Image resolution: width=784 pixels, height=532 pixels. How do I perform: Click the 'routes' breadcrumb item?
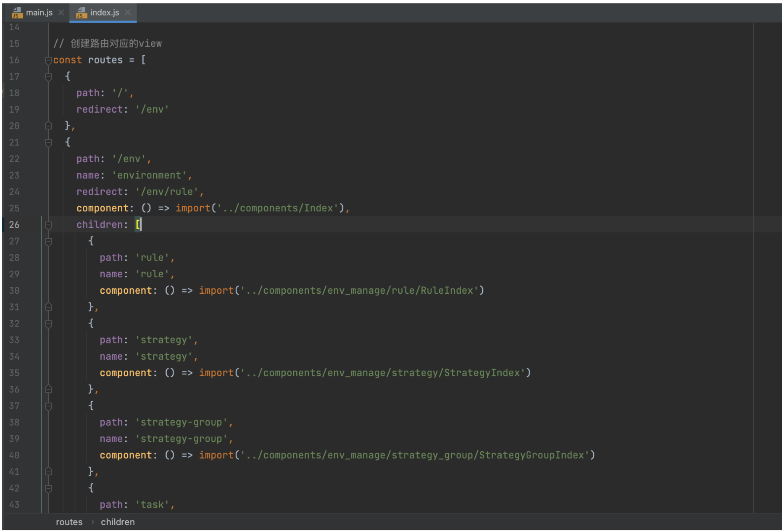69,522
